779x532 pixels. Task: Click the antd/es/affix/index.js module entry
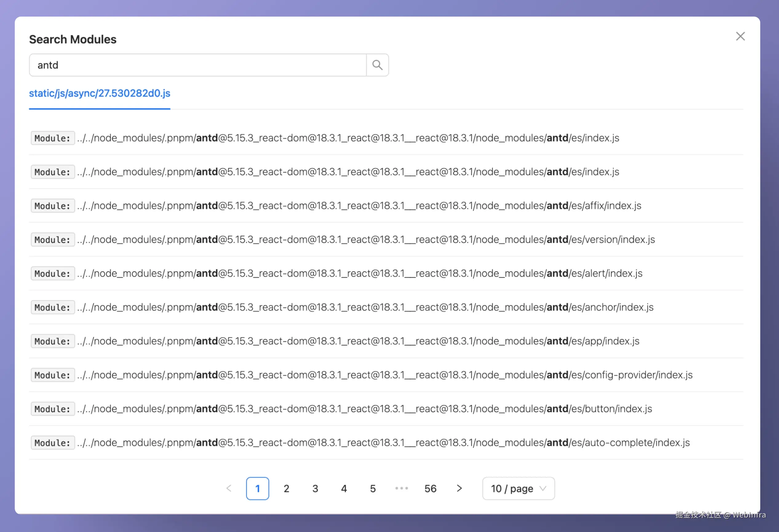359,206
